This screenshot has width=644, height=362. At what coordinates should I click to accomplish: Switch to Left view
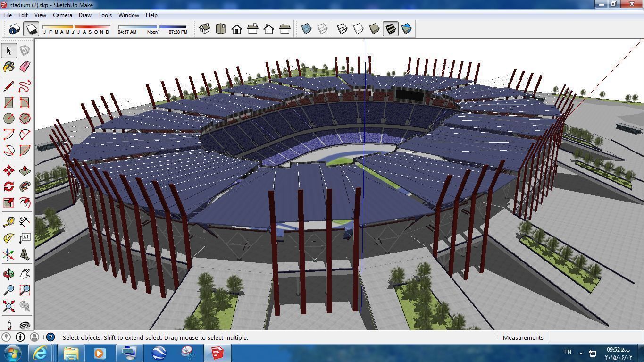[284, 29]
